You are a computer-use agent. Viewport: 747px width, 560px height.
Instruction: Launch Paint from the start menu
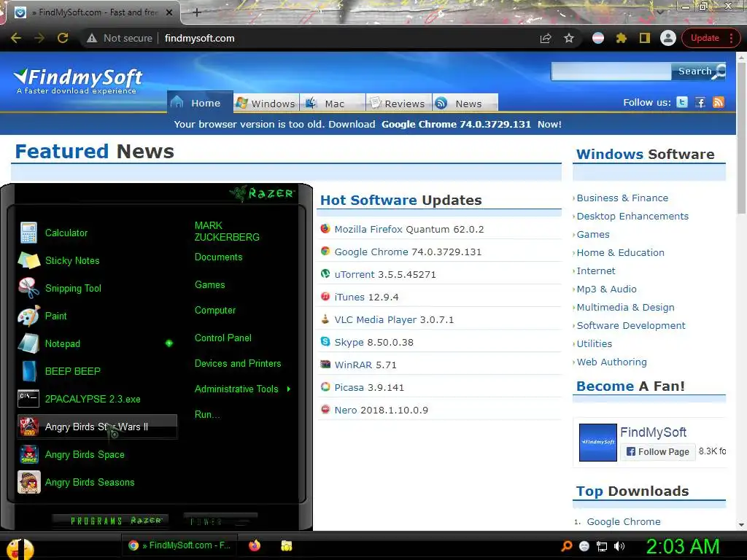pyautogui.click(x=96, y=316)
